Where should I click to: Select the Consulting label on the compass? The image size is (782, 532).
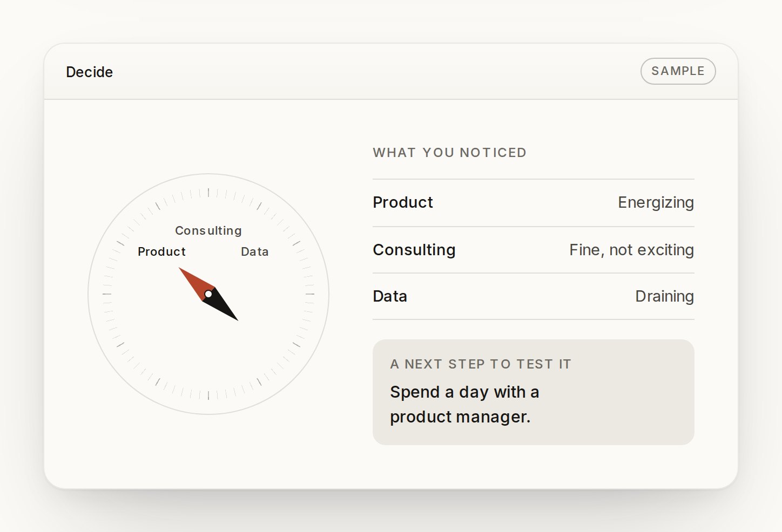click(208, 230)
